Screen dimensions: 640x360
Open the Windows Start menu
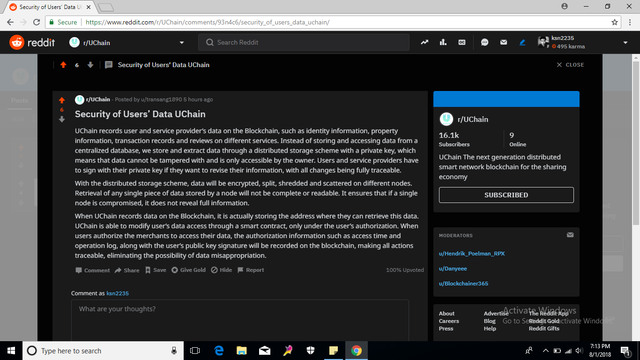(11, 351)
